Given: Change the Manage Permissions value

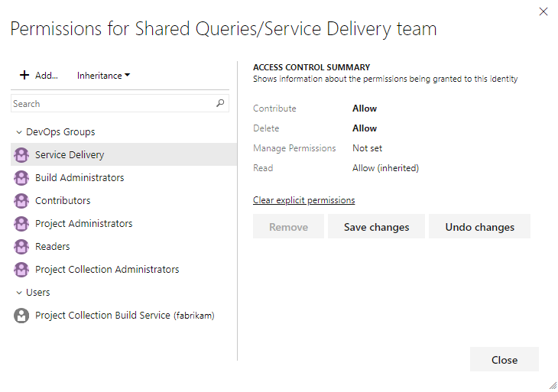Looking at the screenshot, I should tap(367, 148).
